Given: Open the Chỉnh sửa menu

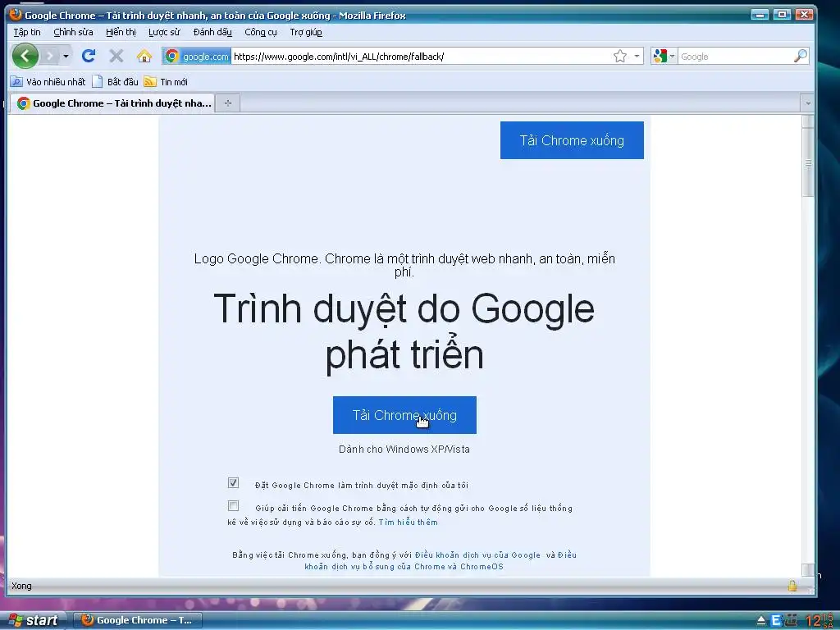Looking at the screenshot, I should click(73, 32).
